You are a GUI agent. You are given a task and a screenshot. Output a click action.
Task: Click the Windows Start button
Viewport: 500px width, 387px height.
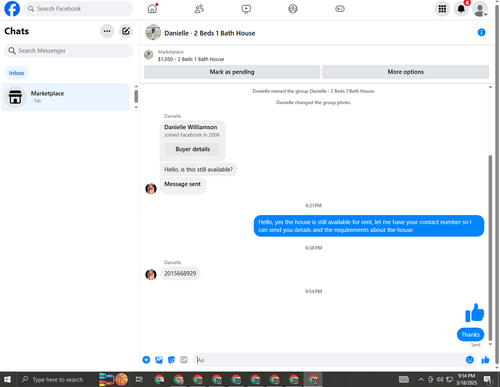7,379
